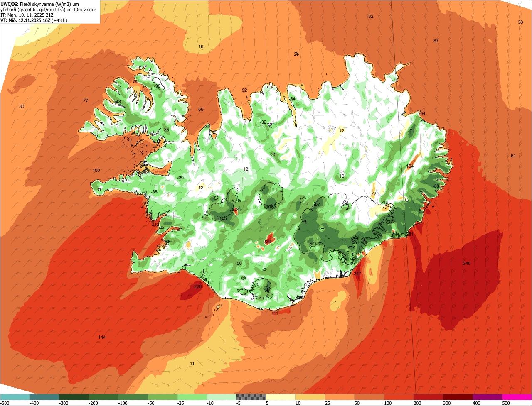Select the magenta swatch above 500
532x406 pixels.
pyautogui.click(x=517, y=397)
